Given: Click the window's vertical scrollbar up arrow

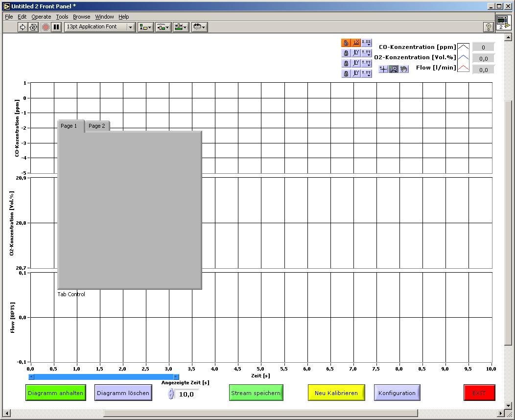Looking at the screenshot, I should 508,37.
